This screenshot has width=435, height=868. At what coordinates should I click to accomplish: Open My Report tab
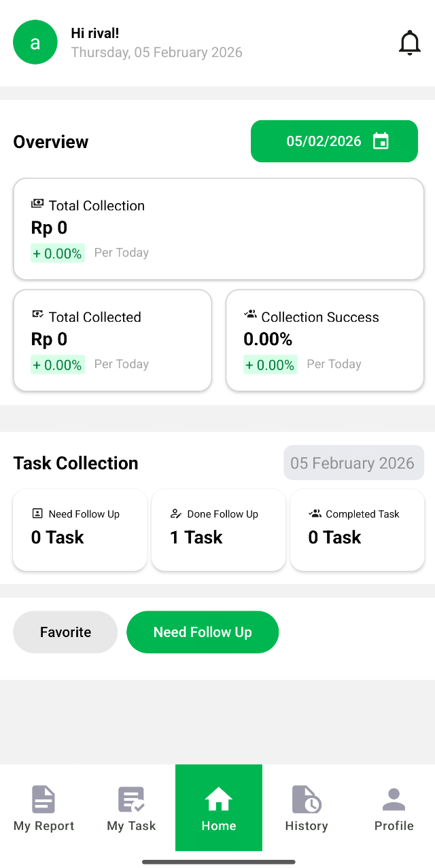click(43, 808)
